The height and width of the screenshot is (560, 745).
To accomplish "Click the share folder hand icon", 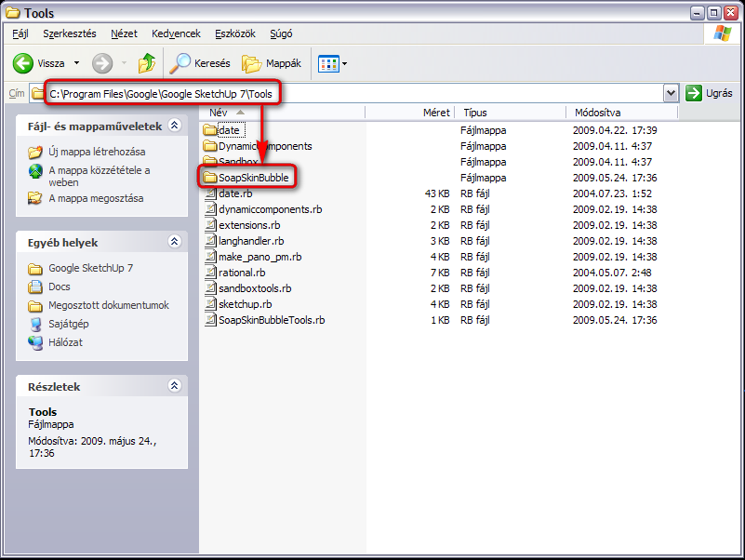I will coord(35,198).
